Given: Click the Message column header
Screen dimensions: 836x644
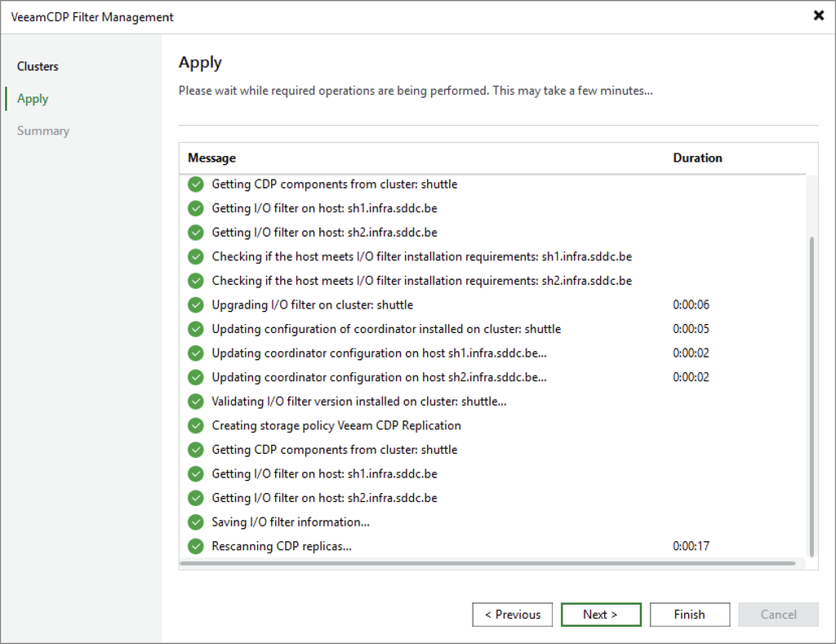Looking at the screenshot, I should [x=211, y=158].
